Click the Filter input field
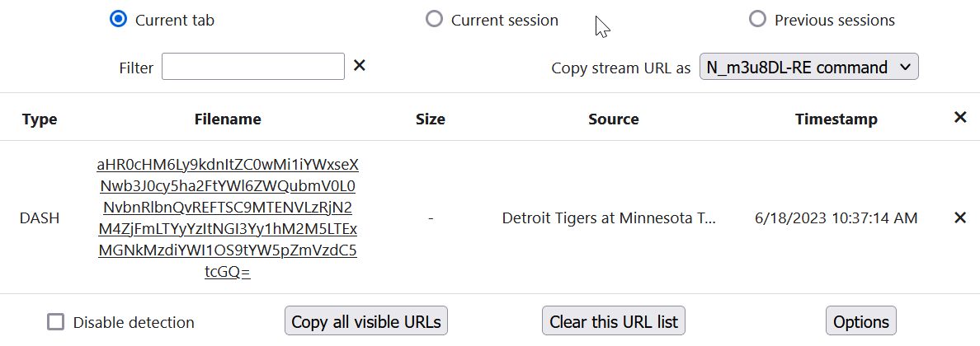 point(252,67)
